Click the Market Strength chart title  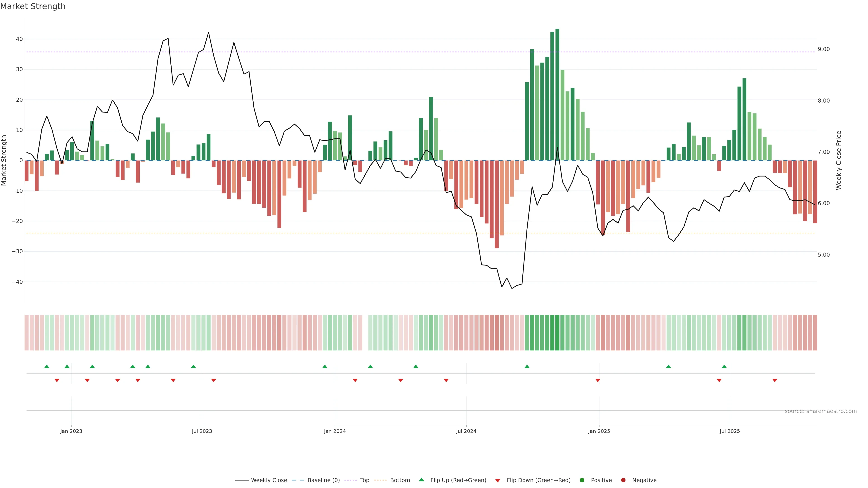pyautogui.click(x=33, y=6)
